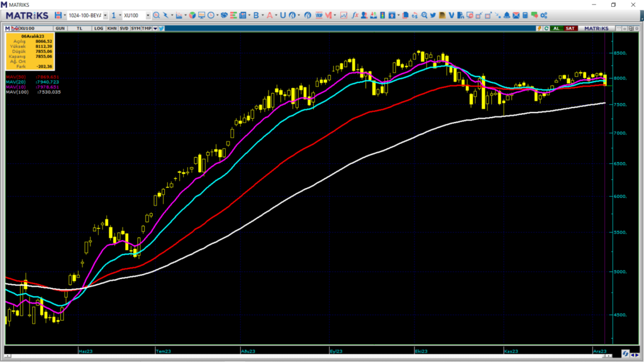Click the red SAT sell button
The height and width of the screenshot is (362, 644).
click(570, 28)
